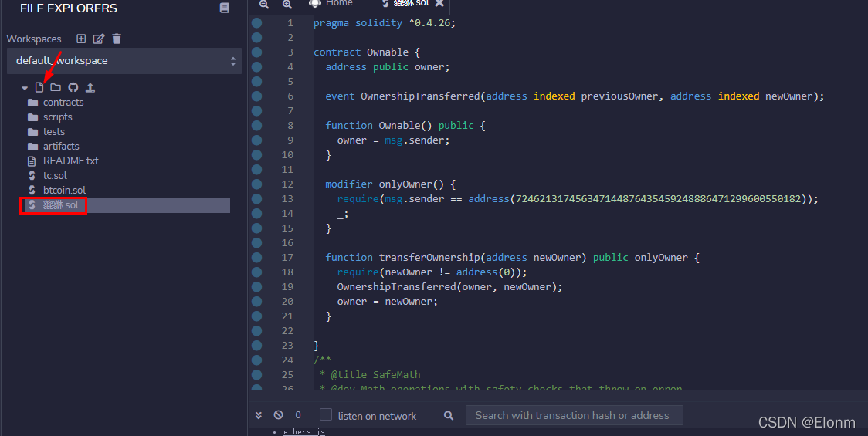The height and width of the screenshot is (436, 868).
Task: Expand the tests folder
Action: pyautogui.click(x=54, y=132)
